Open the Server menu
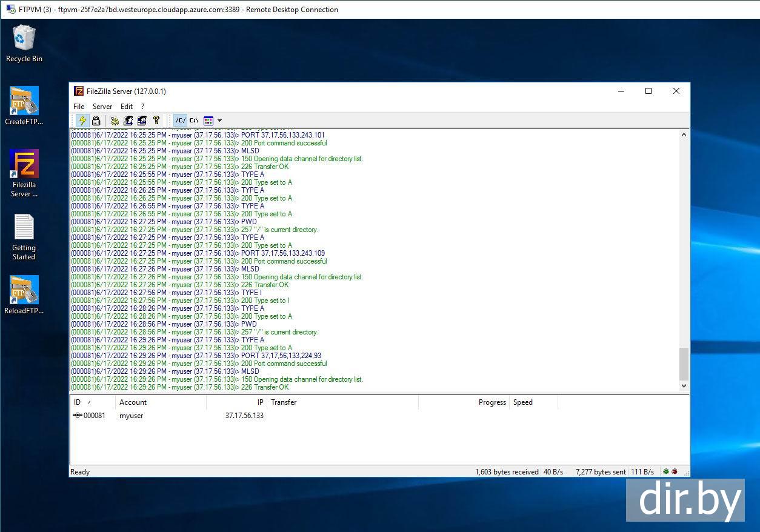Image resolution: width=760 pixels, height=532 pixels. [102, 107]
